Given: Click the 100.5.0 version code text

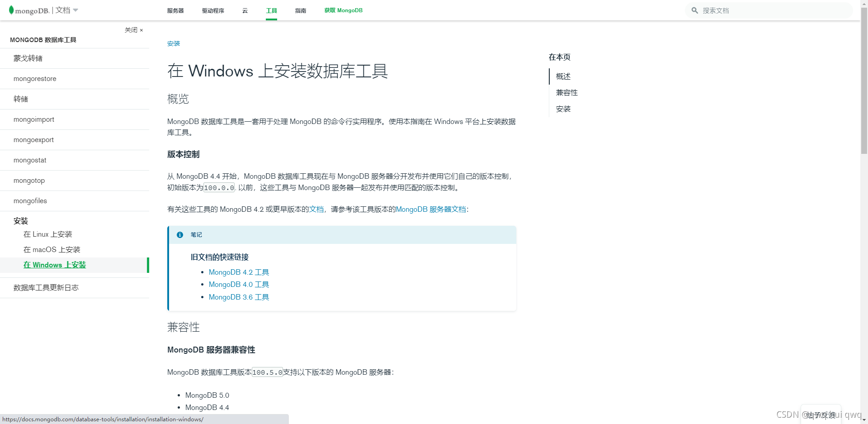Looking at the screenshot, I should coord(267,372).
